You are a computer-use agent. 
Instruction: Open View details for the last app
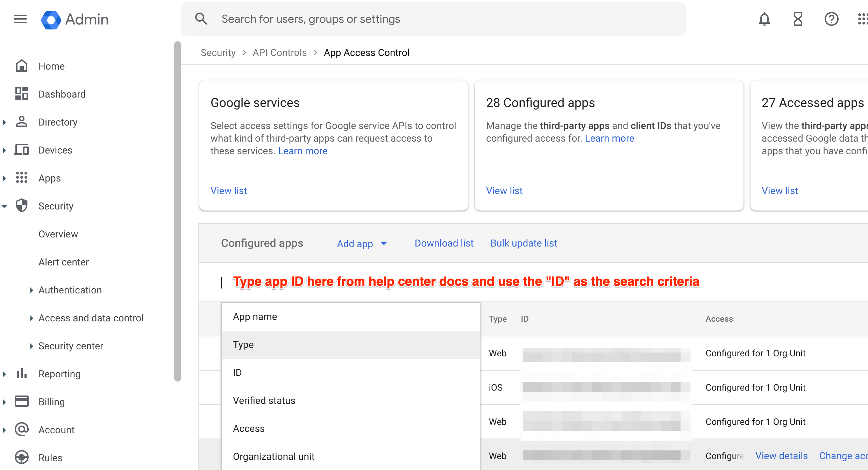click(782, 456)
